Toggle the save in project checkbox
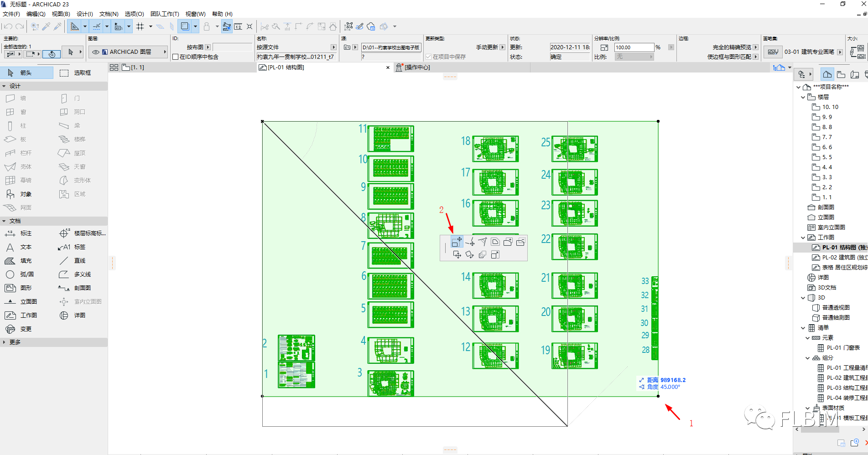The image size is (868, 455). click(x=428, y=57)
